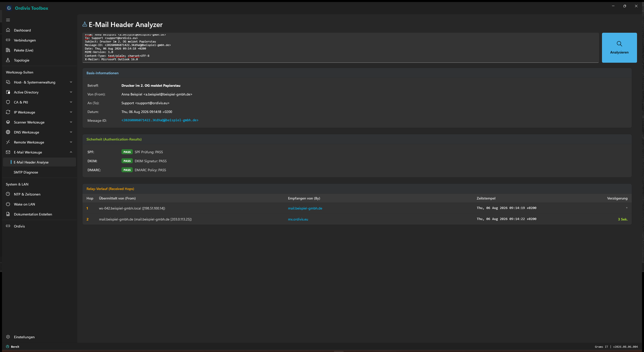
Task: Expand the DNS Werkzeuge chevron
Action: (71, 132)
